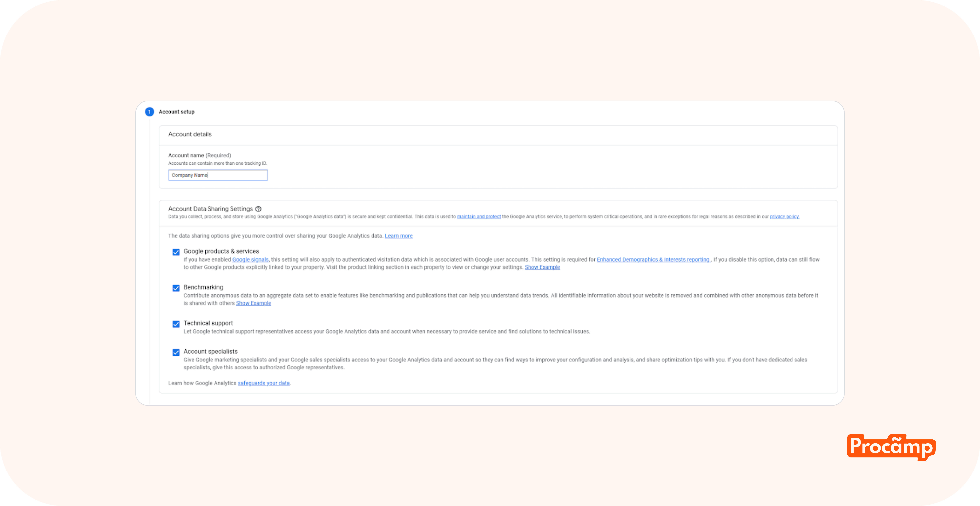This screenshot has width=980, height=506.
Task: Click into the Account name input field
Action: click(218, 175)
